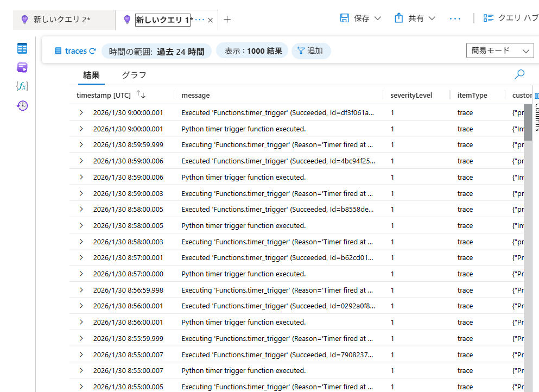Open the tables icon in left sidebar

(x=22, y=49)
